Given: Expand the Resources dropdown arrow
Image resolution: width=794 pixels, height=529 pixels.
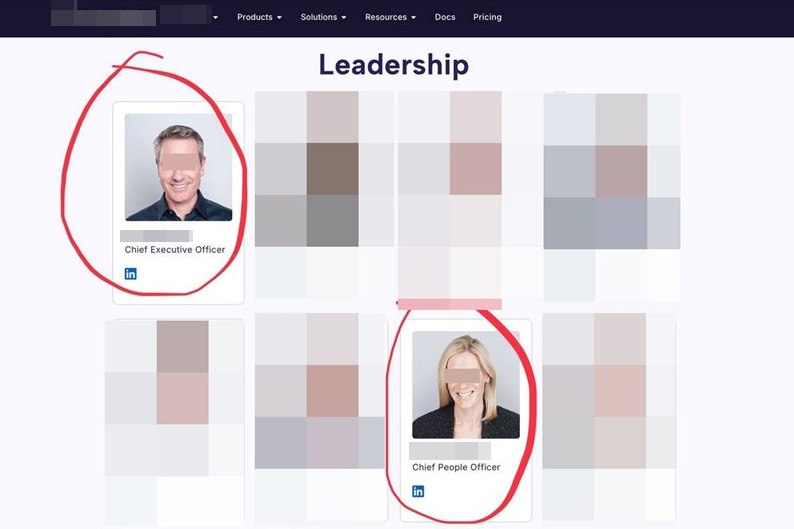Looking at the screenshot, I should 413,17.
